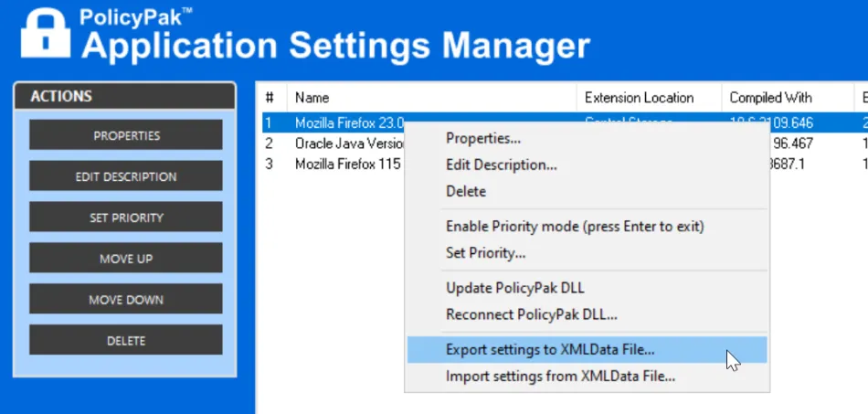Choose Delete in the context menu

(466, 192)
